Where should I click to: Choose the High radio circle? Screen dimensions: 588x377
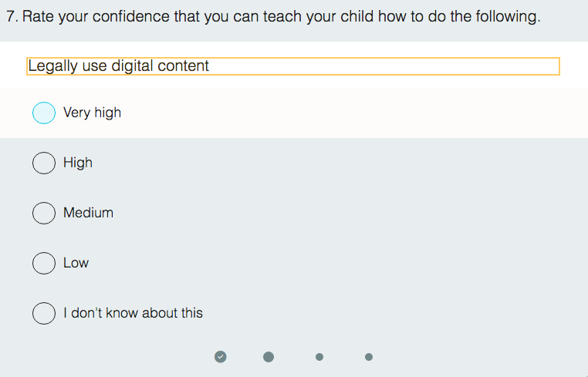pos(44,163)
